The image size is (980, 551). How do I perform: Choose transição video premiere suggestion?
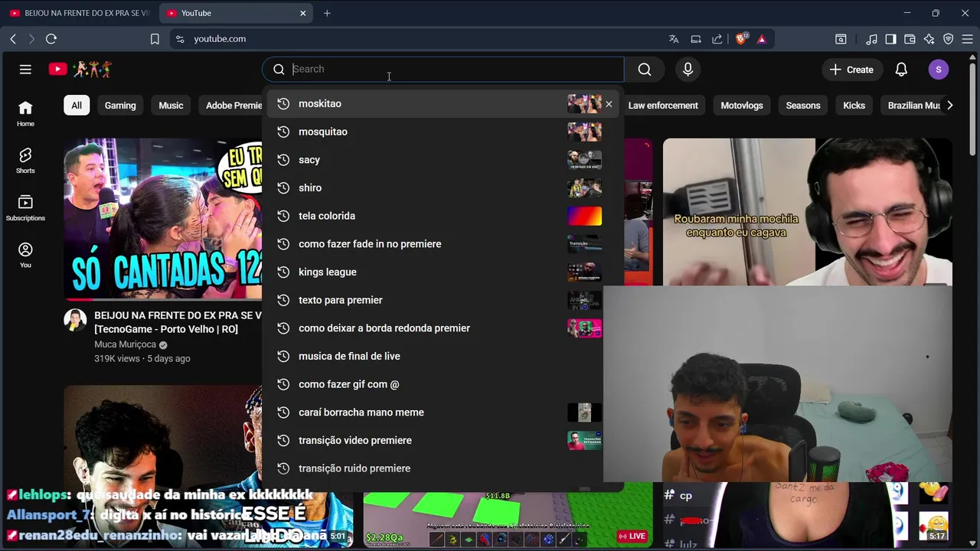(x=434, y=441)
